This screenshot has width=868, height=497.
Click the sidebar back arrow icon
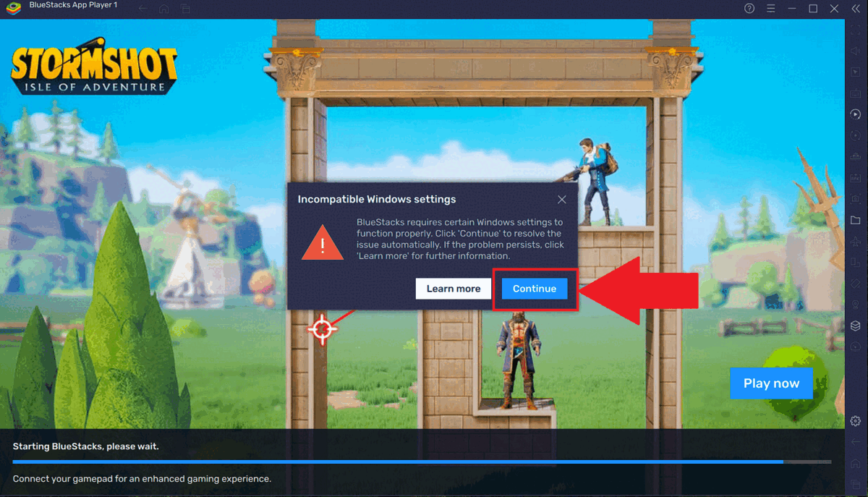[855, 442]
